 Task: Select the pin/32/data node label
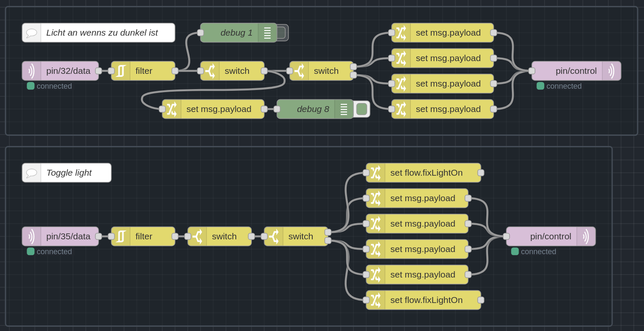(68, 71)
